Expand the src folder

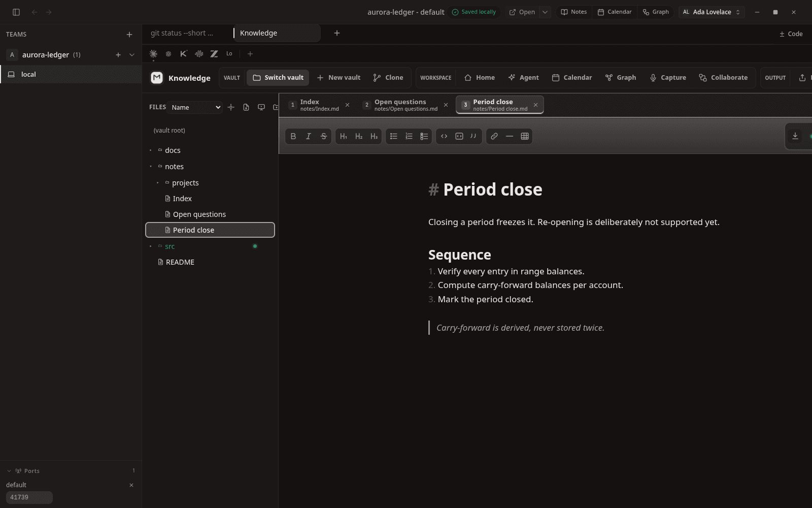tap(151, 246)
